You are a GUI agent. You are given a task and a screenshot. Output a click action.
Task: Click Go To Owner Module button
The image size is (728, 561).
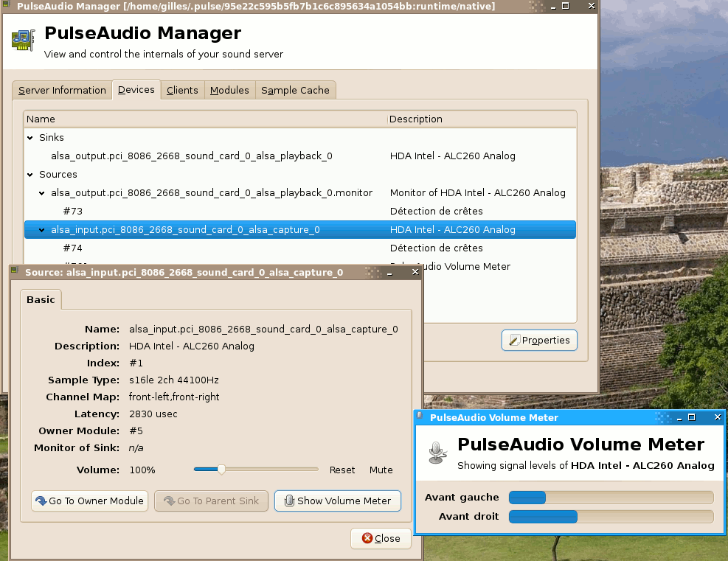(x=89, y=501)
